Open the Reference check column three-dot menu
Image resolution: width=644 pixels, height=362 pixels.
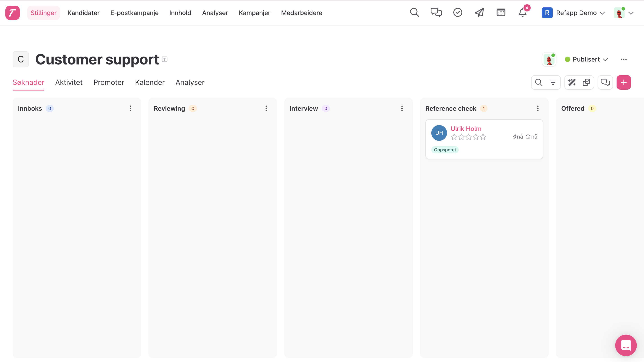538,108
